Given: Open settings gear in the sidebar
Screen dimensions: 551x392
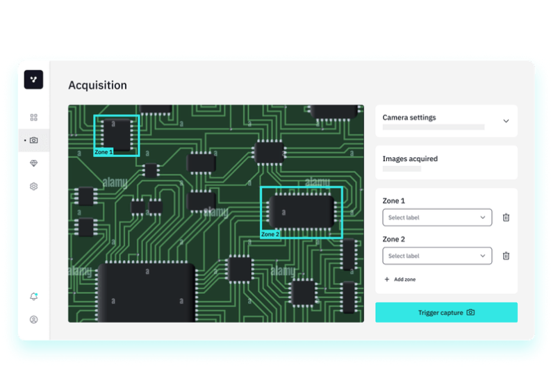Looking at the screenshot, I should 33,186.
